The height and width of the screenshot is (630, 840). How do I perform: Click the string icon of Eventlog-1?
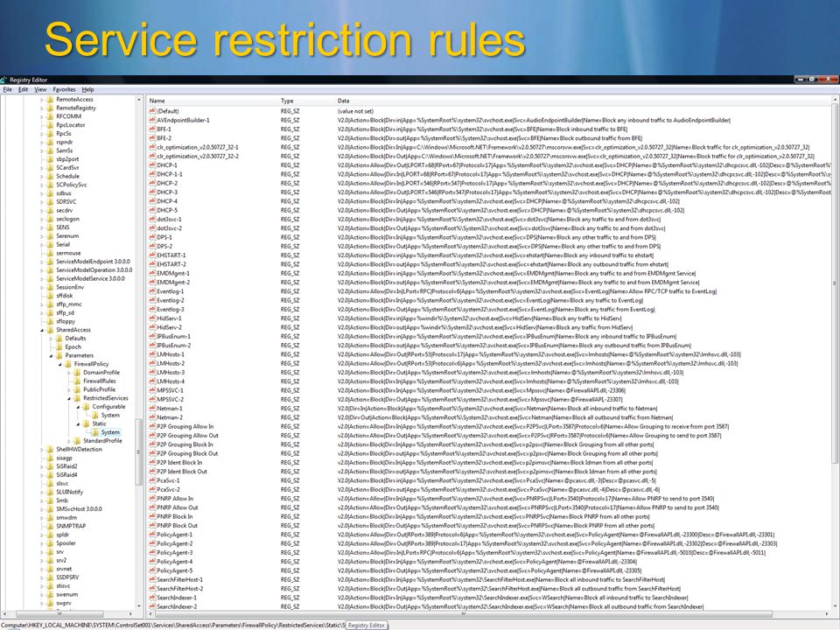[x=152, y=291]
